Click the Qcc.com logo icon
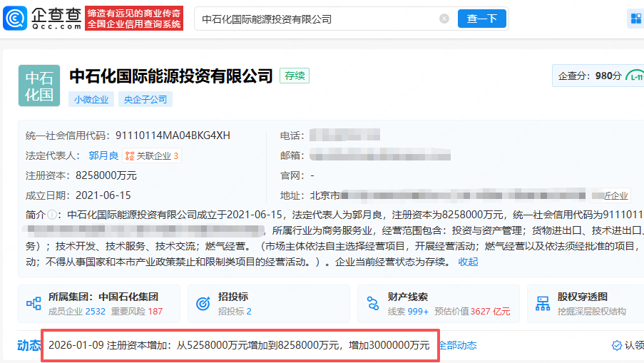Screen dimensions: 644x363 pos(15,18)
